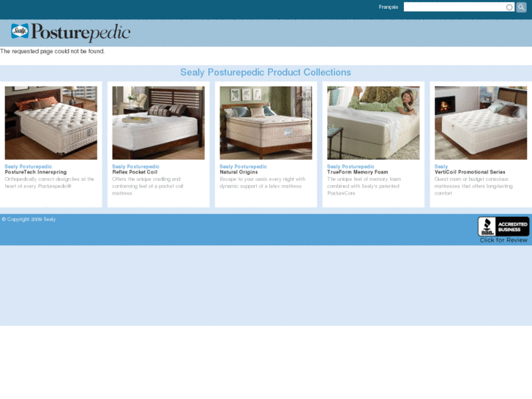Switch language to Français

389,7
